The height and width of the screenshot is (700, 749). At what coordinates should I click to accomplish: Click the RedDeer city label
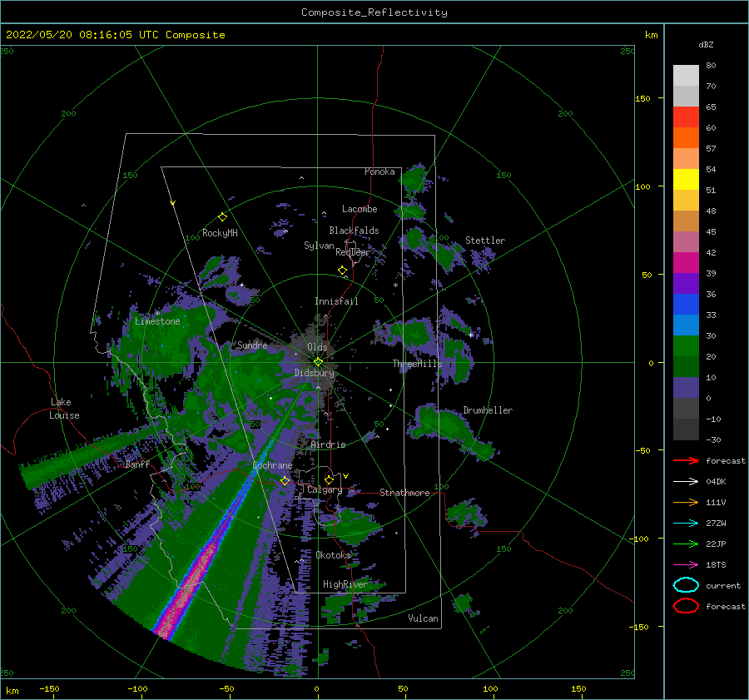pyautogui.click(x=353, y=252)
